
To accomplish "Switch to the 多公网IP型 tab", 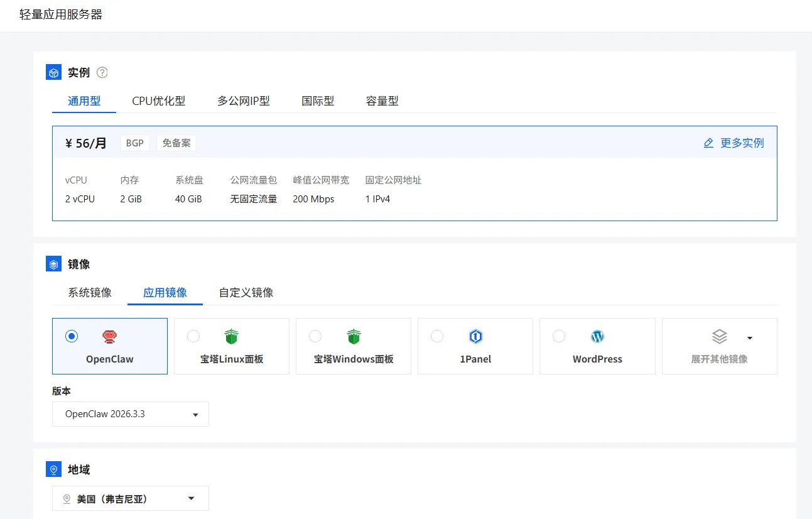I will [244, 101].
